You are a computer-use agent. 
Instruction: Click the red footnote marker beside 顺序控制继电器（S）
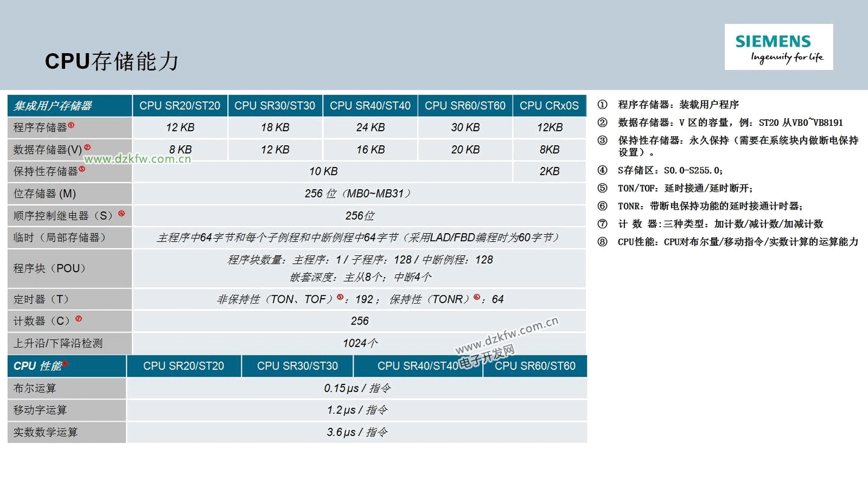[x=121, y=213]
